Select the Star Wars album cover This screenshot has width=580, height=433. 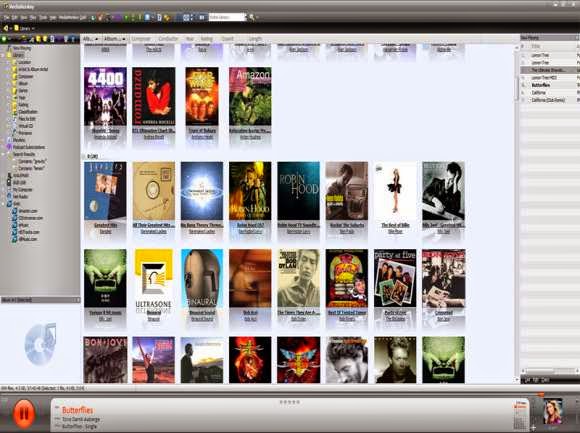202,96
